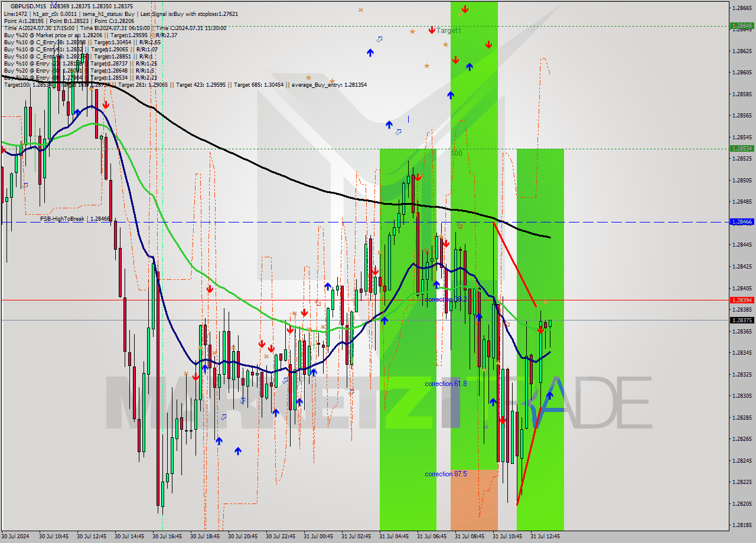Click the red down arrow beside Target1

coord(432,29)
